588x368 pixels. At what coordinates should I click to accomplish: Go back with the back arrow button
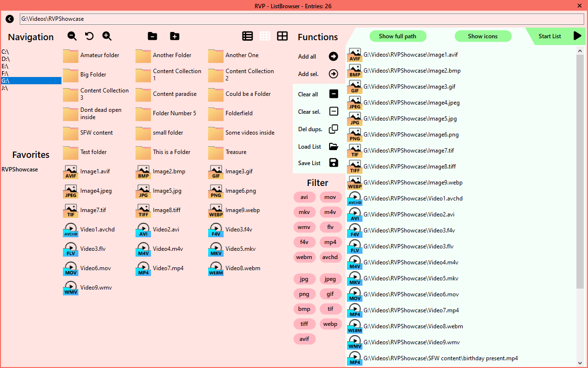tap(10, 19)
